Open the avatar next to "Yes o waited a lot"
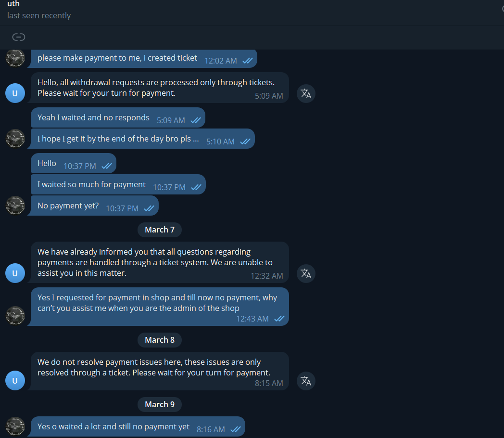The image size is (504, 438). tap(15, 426)
